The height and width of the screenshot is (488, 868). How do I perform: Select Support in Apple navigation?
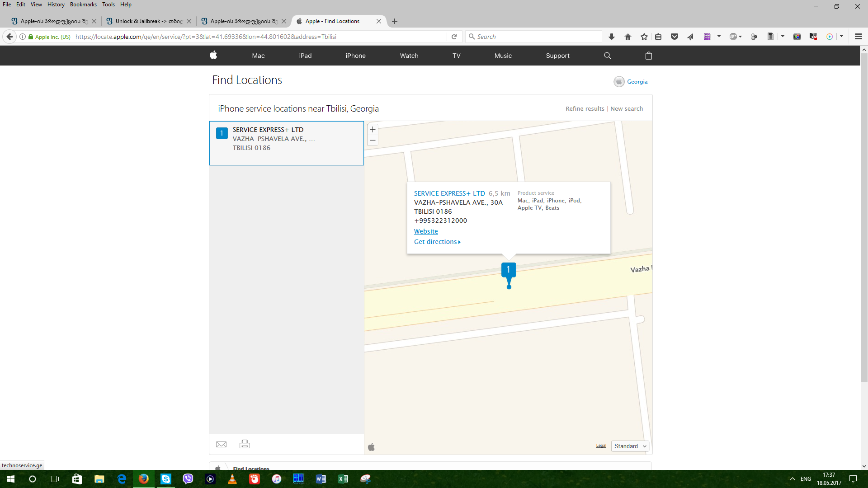click(x=557, y=56)
